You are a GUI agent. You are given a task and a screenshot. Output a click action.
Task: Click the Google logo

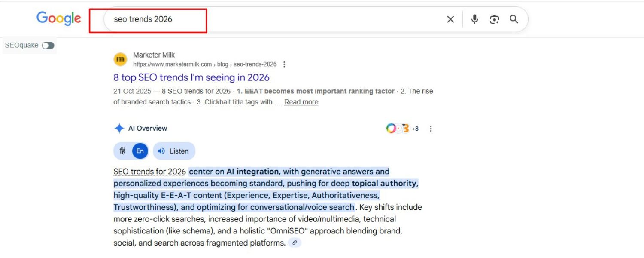(58, 18)
